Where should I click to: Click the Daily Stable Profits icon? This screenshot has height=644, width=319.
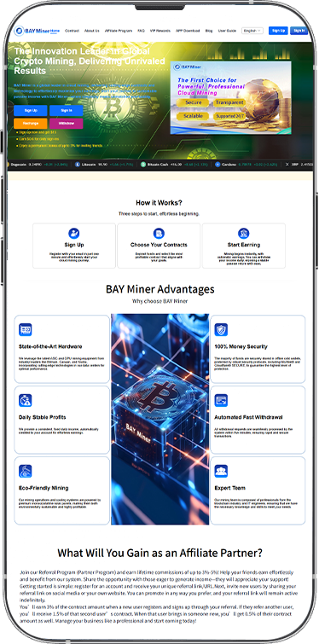(x=26, y=400)
